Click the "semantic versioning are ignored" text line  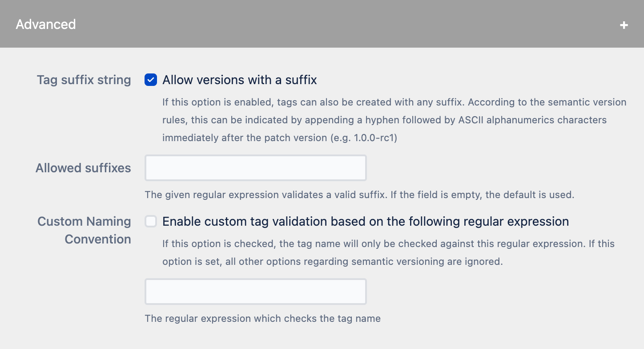click(332, 262)
